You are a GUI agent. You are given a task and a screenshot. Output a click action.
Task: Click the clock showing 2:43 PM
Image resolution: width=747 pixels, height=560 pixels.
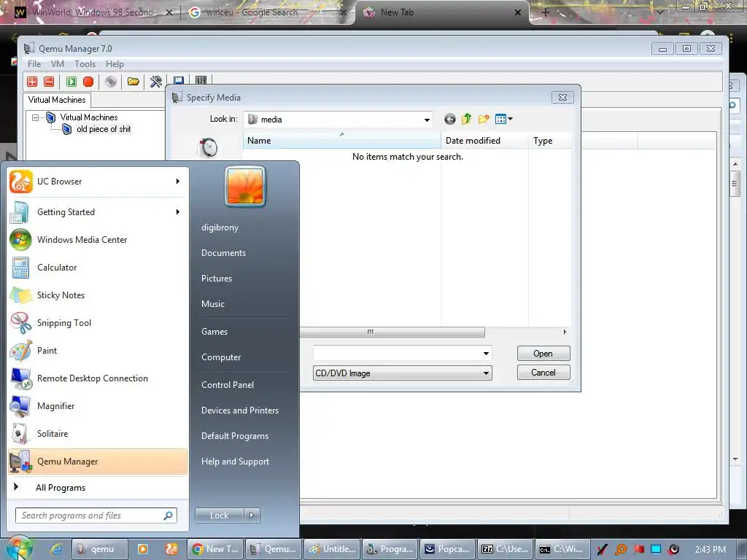point(711,550)
